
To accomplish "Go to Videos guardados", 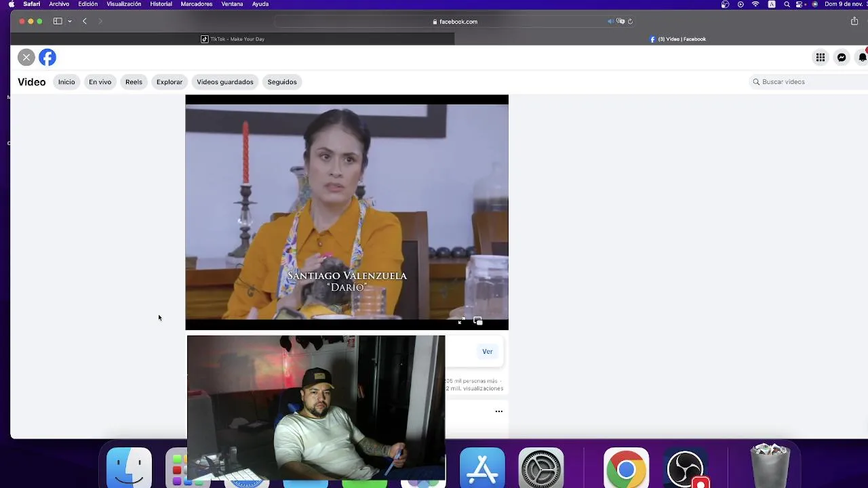I will coord(225,82).
